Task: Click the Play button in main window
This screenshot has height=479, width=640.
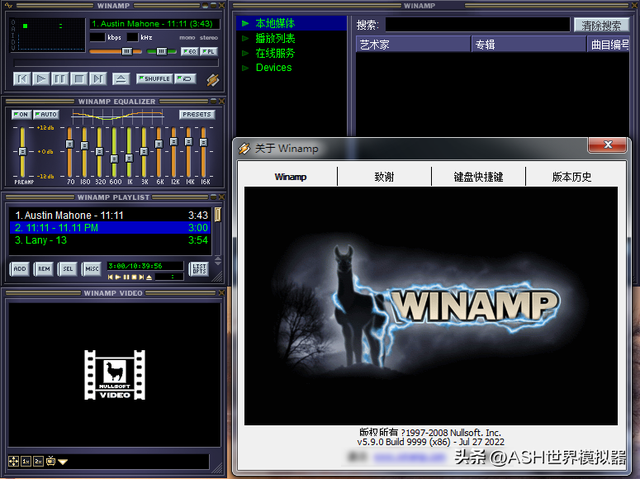Action: (41, 78)
